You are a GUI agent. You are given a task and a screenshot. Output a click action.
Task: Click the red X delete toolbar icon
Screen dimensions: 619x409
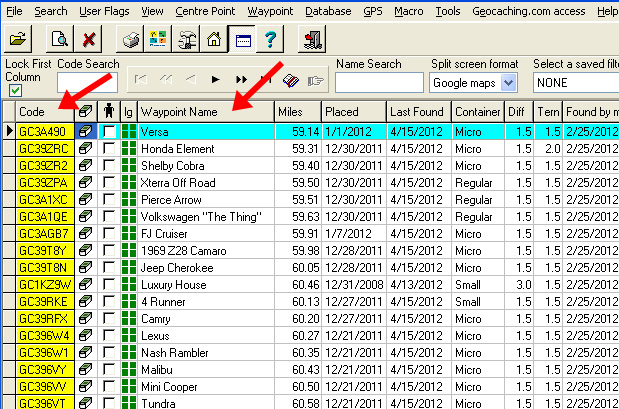[88, 39]
